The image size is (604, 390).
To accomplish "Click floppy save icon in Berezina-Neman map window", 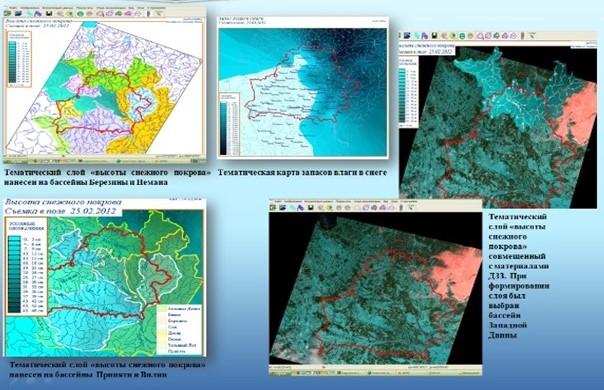I will tap(49, 13).
